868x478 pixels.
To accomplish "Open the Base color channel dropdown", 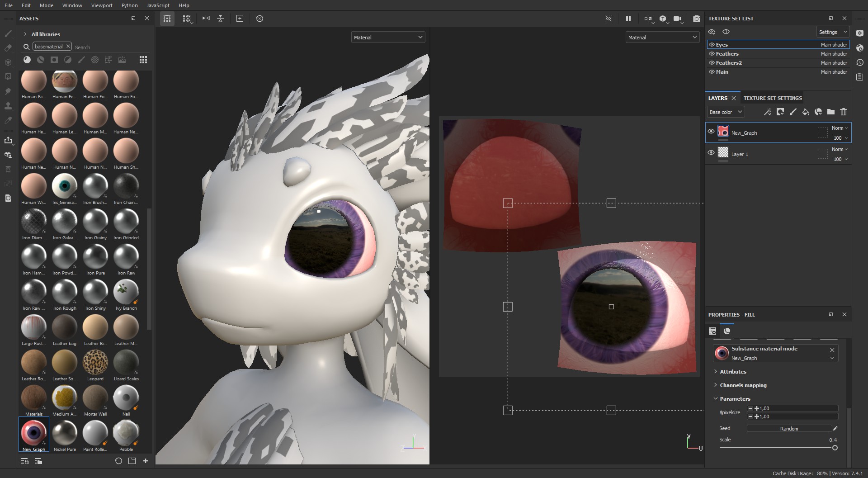I will [x=726, y=112].
